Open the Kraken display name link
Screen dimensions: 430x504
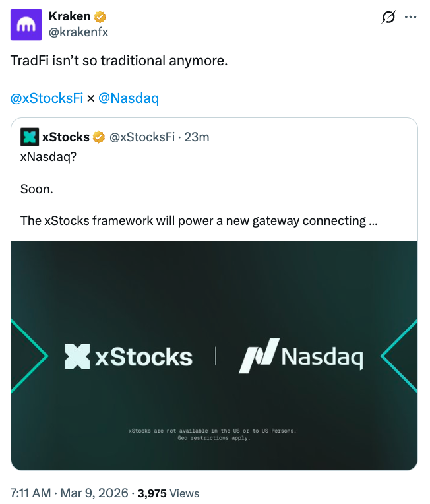[69, 16]
